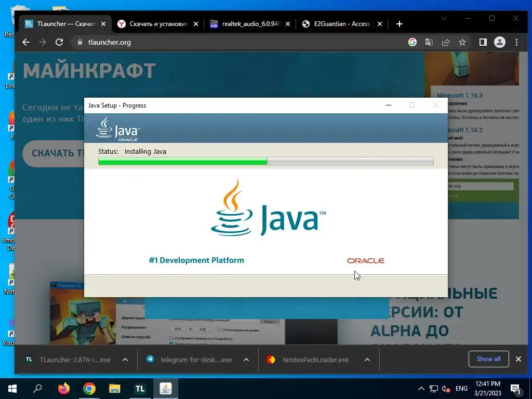Open the Chrome profile avatar

(x=499, y=42)
